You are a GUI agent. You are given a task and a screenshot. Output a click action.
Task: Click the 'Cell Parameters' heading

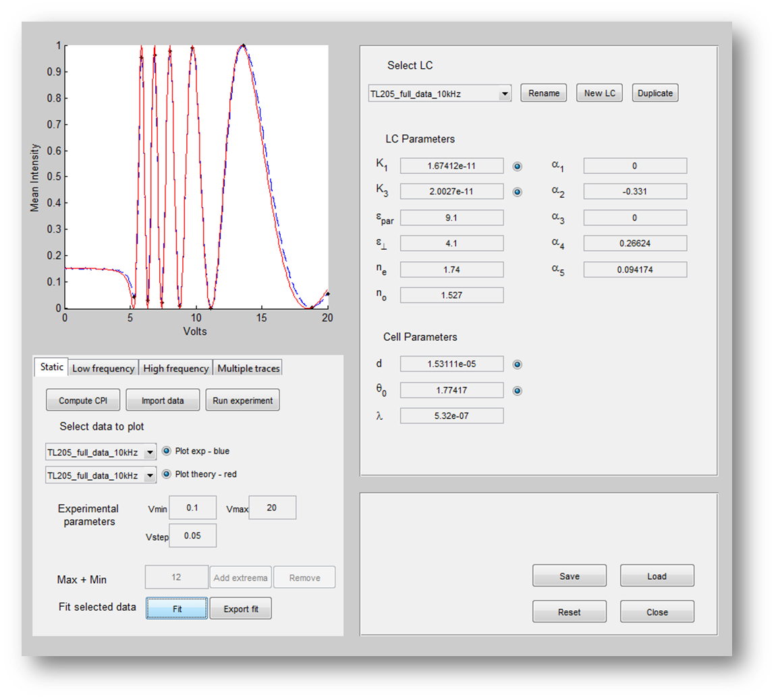coord(420,337)
